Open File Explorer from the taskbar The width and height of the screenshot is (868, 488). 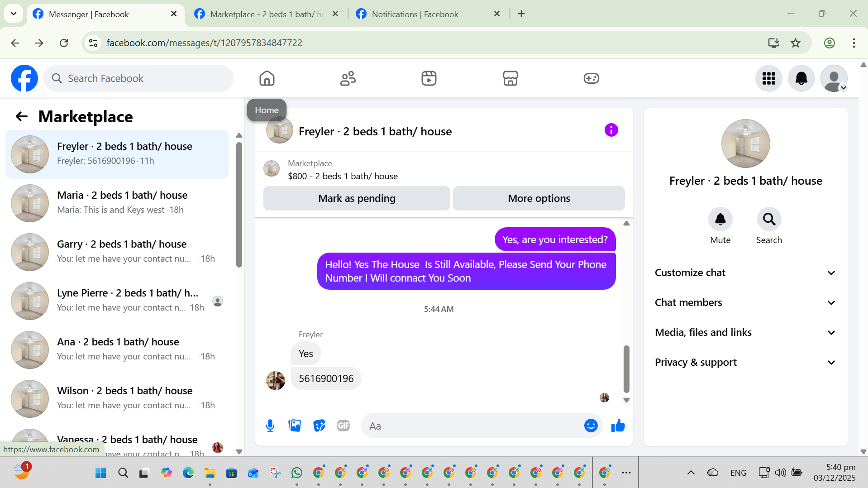(x=210, y=473)
